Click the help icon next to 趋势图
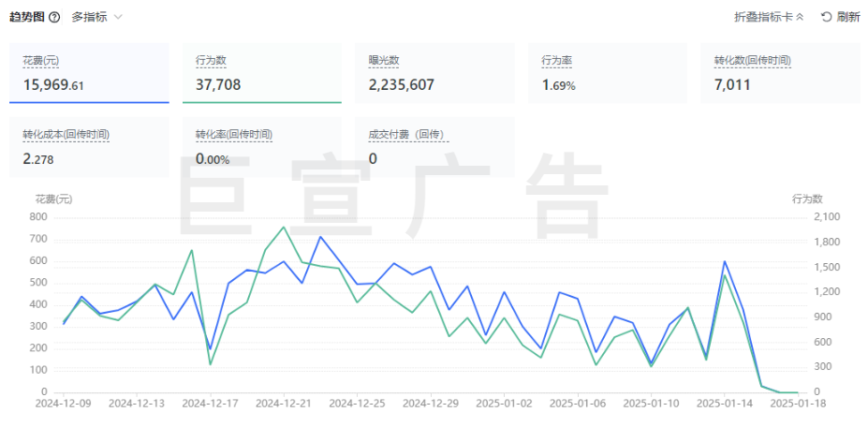868x427 pixels. [54, 17]
